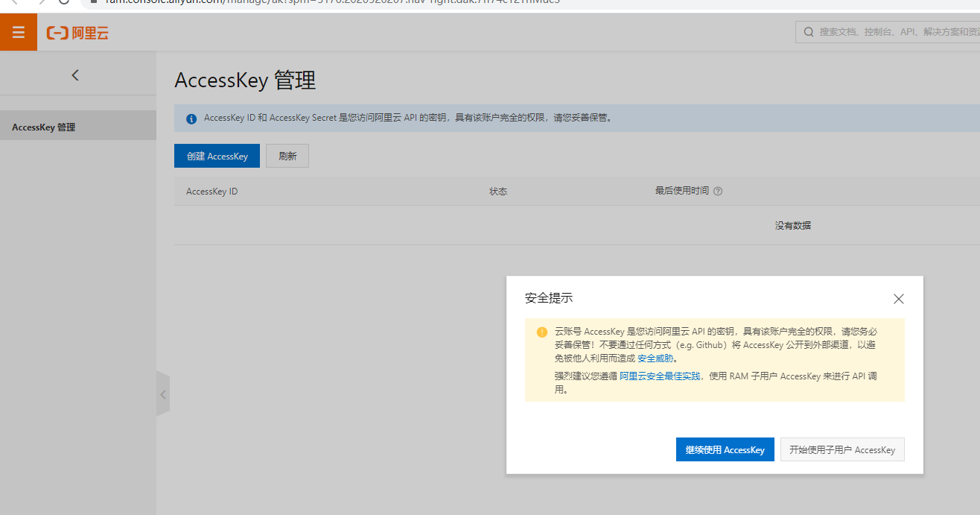980x515 pixels.
Task: Click the 状态 column header
Action: point(498,192)
